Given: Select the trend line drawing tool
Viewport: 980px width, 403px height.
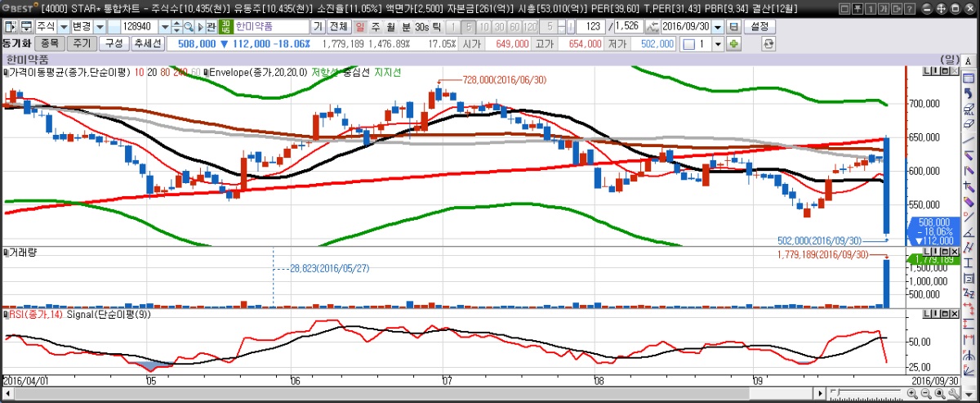Looking at the screenshot, I should (968, 140).
